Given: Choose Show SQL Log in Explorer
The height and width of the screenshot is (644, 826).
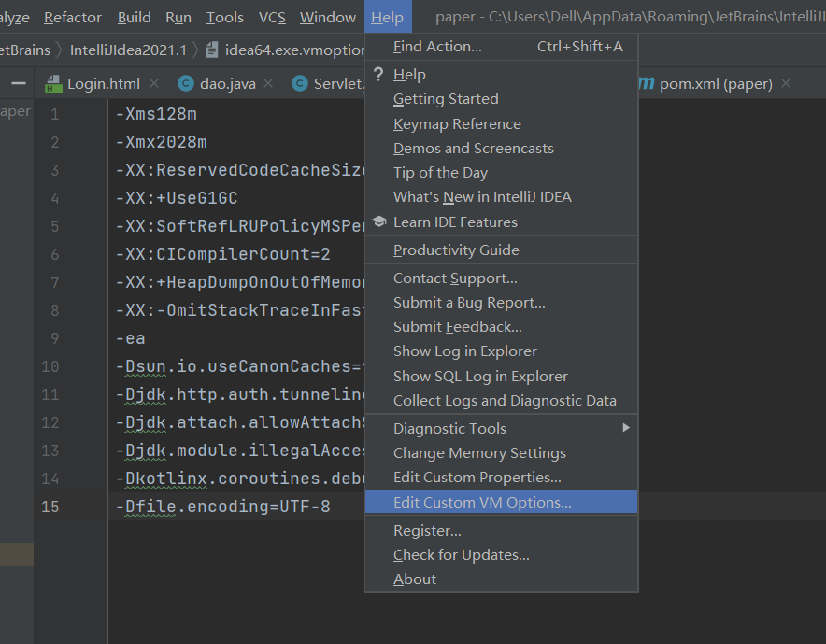Looking at the screenshot, I should click(x=501, y=376).
